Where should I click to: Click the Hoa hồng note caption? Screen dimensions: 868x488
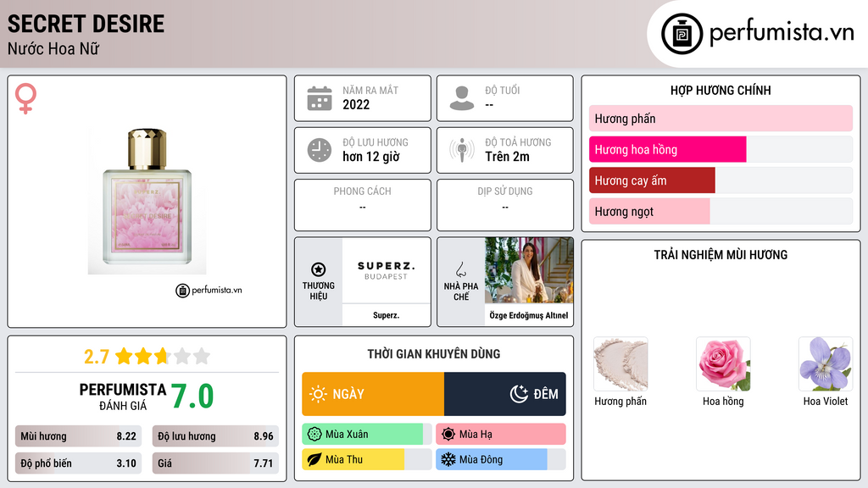(x=723, y=401)
